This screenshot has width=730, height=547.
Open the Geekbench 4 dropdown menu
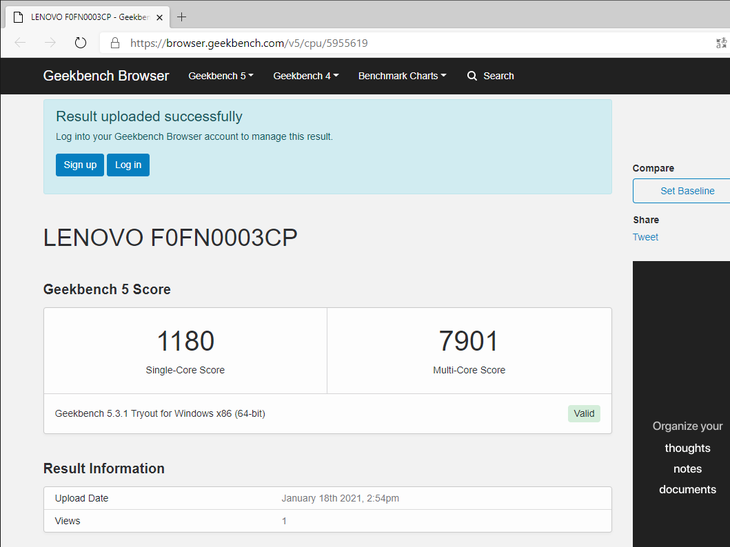(x=306, y=76)
